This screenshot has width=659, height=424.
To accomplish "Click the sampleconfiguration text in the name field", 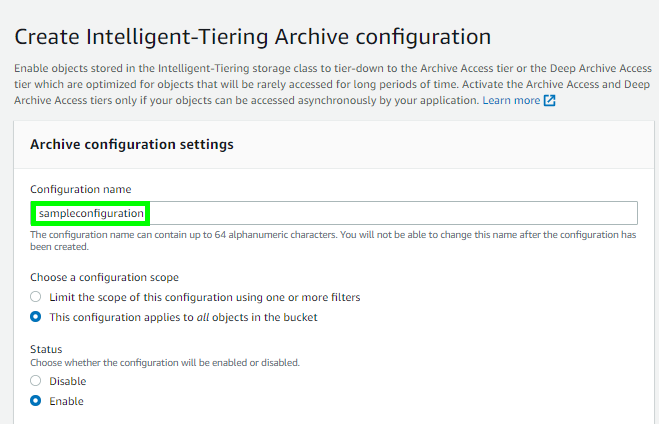I will (x=91, y=213).
